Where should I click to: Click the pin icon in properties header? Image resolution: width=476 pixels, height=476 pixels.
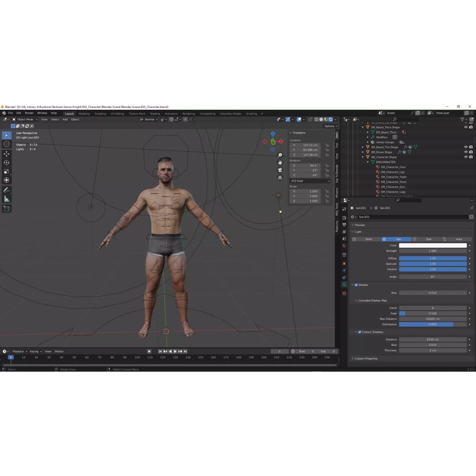[472, 208]
